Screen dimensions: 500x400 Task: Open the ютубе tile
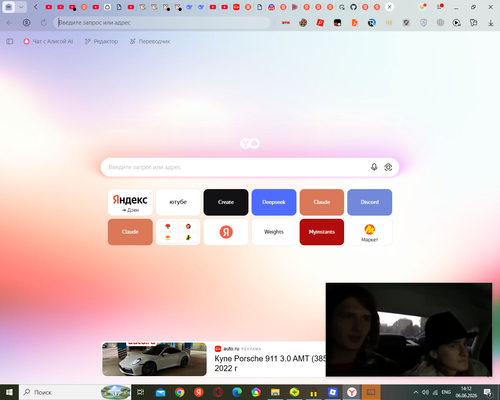(178, 202)
